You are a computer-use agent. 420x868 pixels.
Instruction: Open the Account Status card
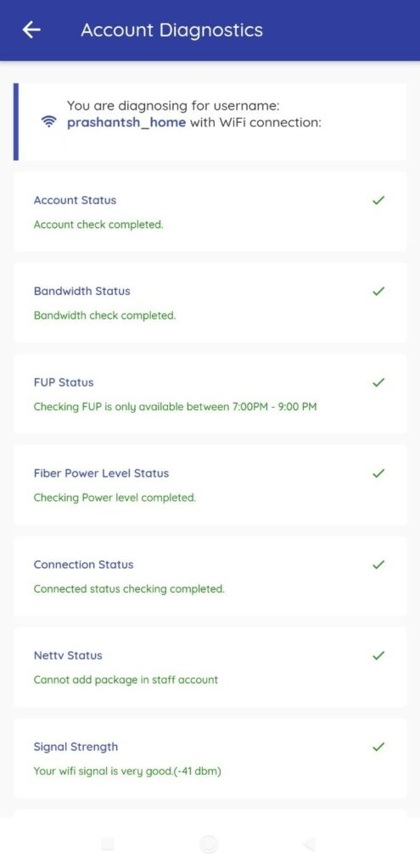(x=210, y=211)
